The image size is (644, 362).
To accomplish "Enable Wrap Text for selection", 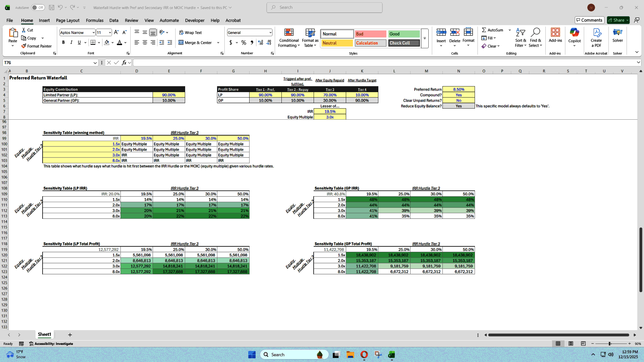I will (190, 32).
